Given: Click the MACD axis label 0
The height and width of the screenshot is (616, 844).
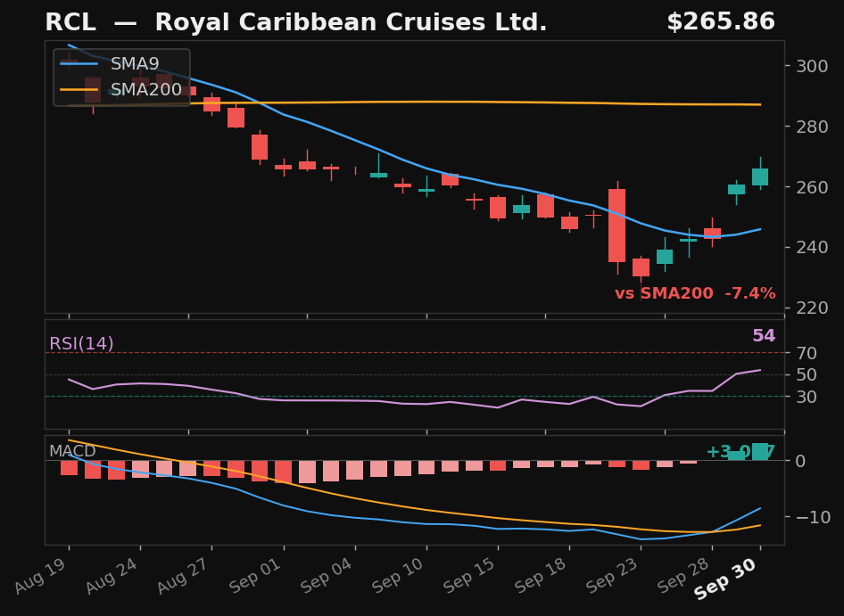Looking at the screenshot, I should (800, 461).
